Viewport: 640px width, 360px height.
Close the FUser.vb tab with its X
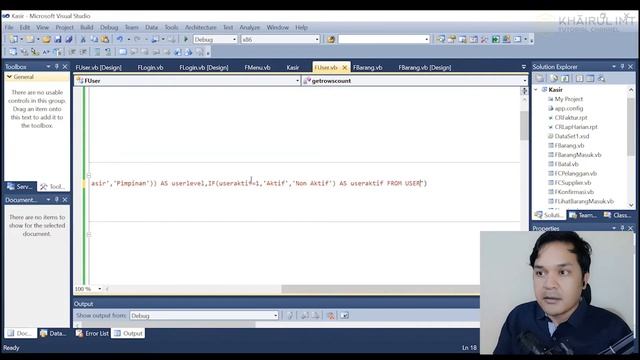pos(344,67)
